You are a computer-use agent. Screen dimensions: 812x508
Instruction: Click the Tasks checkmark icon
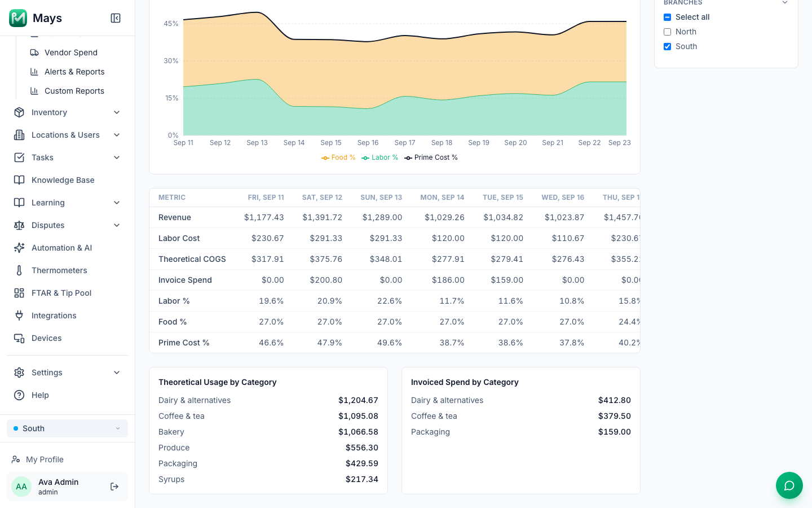19,157
